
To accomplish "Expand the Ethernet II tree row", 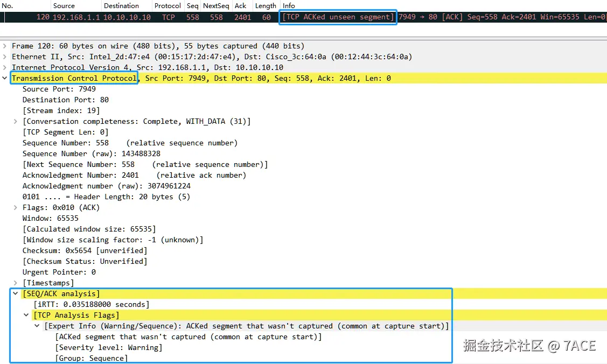I will pyautogui.click(x=5, y=57).
